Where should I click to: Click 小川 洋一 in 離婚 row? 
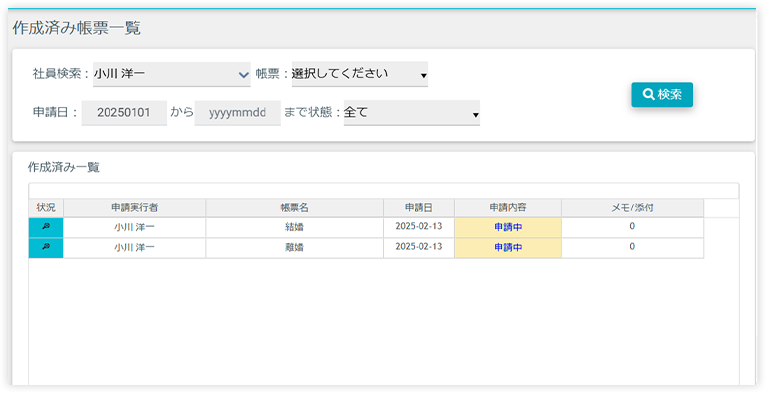pos(134,248)
